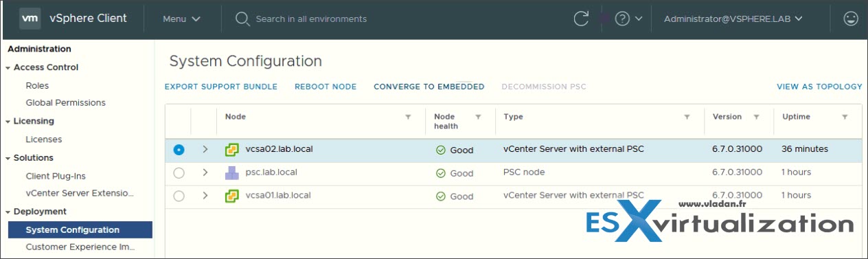
Task: Click the PSC node type cell
Action: (x=524, y=172)
